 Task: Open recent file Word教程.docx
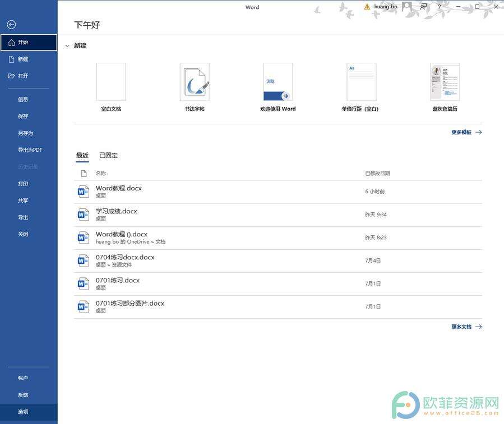[278, 192]
